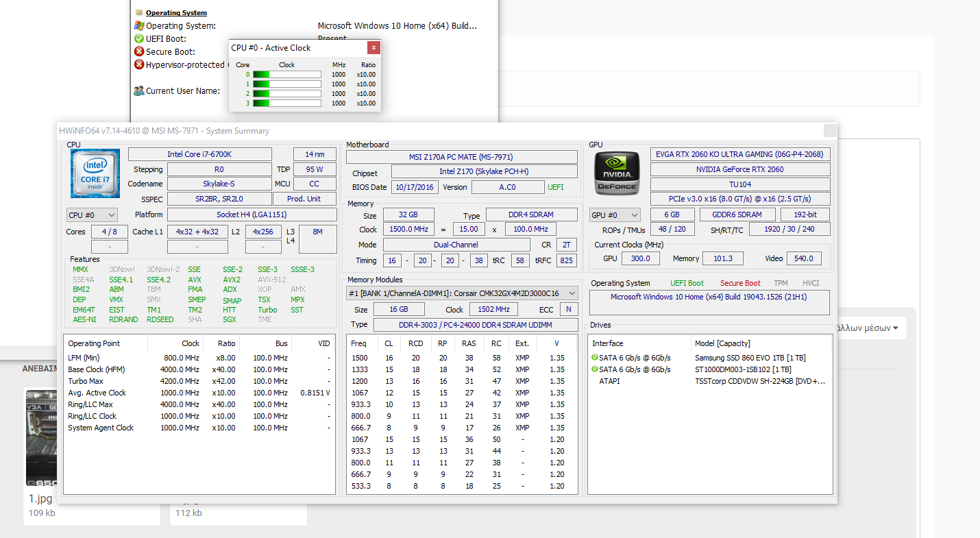Click the GDDR6 SDRAM field
Screen dimensions: 980x538
[738, 215]
